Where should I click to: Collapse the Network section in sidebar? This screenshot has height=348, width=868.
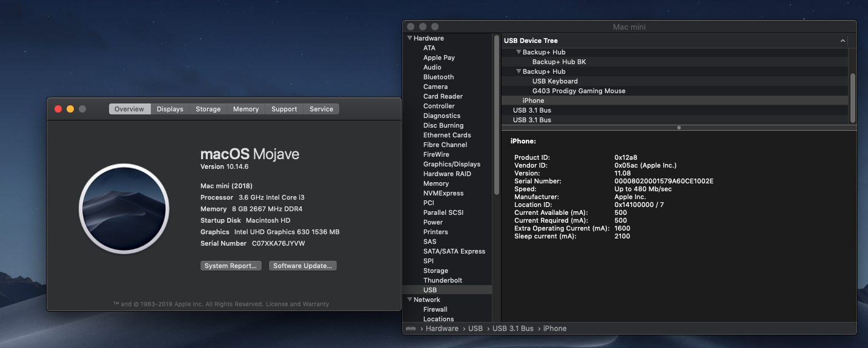[x=409, y=300]
